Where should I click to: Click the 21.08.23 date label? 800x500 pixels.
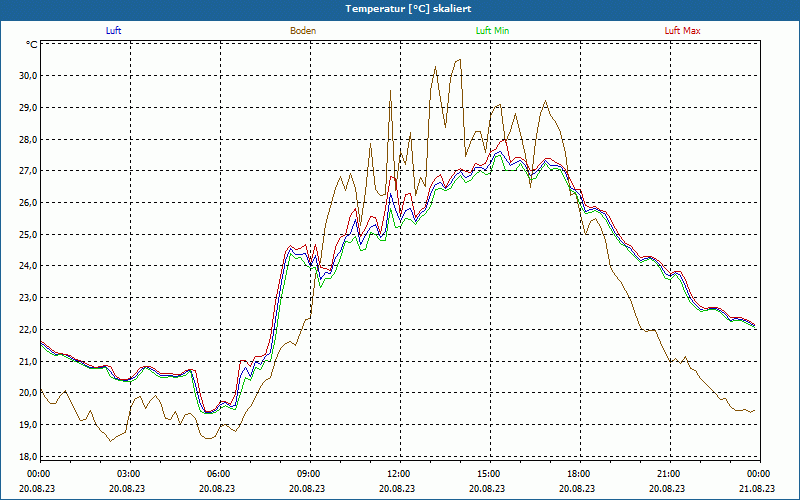coord(757,489)
